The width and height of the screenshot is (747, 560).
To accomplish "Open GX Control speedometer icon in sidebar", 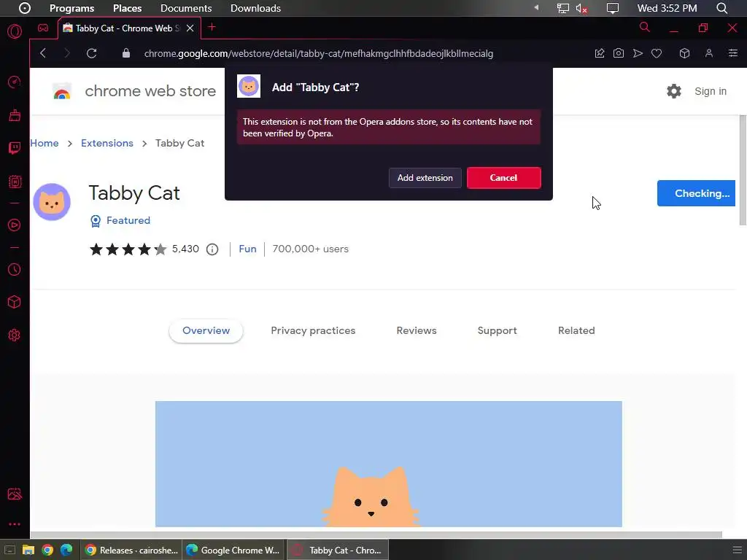I will pos(15,82).
